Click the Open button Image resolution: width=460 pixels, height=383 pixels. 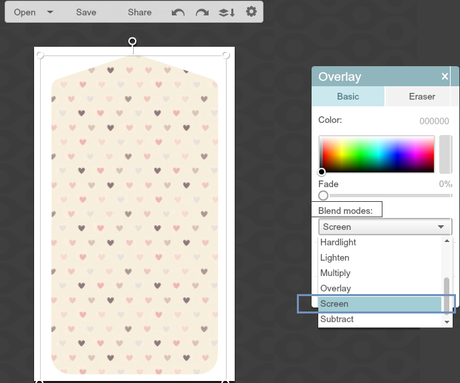pos(25,12)
